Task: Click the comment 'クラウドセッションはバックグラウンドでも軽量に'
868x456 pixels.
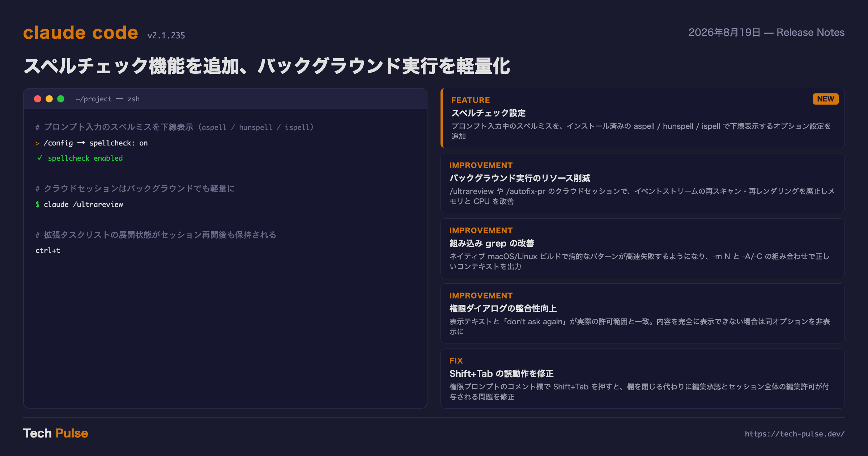Action: pyautogui.click(x=135, y=189)
